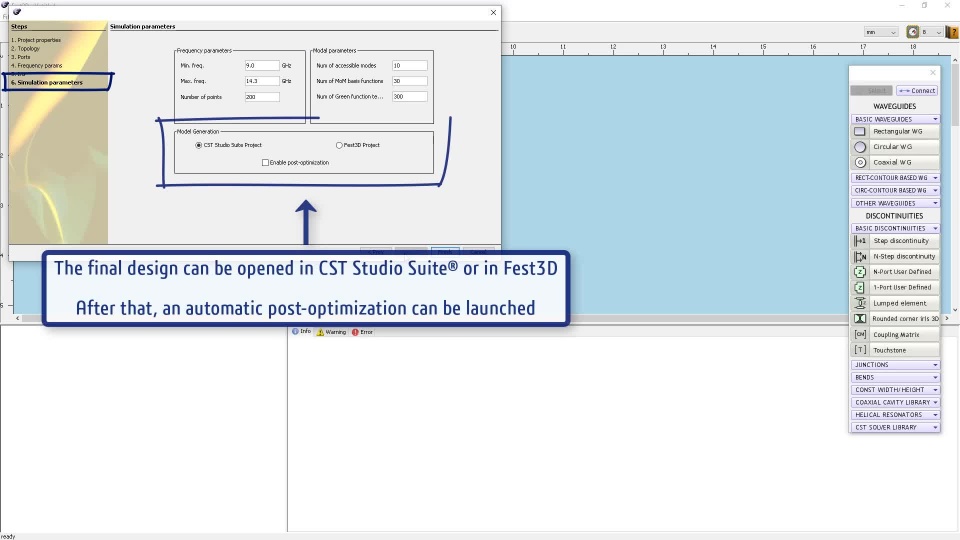Click the Connect button in palette
The width and height of the screenshot is (960, 540).
tap(917, 91)
